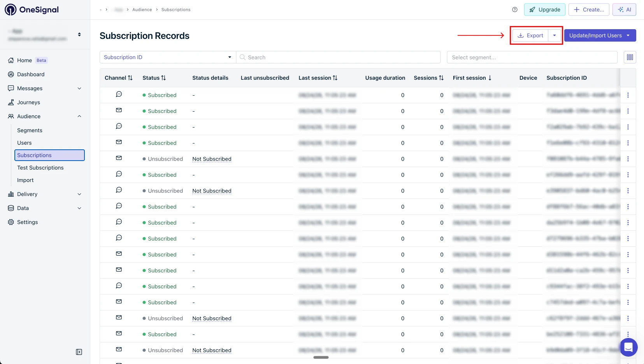Click the Select segment field

click(x=532, y=57)
